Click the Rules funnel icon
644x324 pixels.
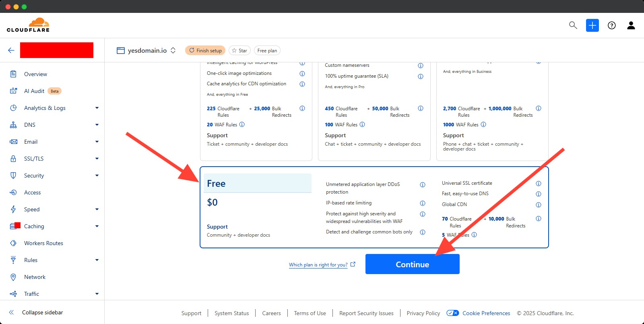pyautogui.click(x=13, y=260)
